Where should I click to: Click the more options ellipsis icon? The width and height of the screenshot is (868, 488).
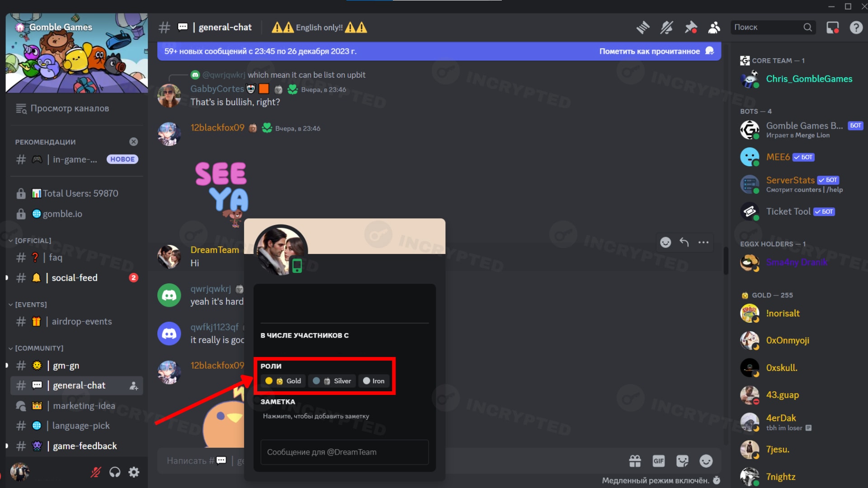(703, 242)
